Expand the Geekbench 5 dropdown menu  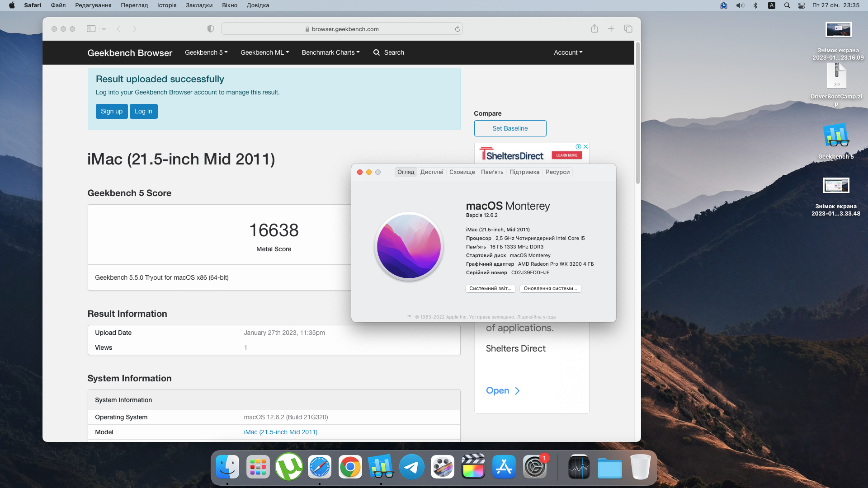pyautogui.click(x=206, y=52)
